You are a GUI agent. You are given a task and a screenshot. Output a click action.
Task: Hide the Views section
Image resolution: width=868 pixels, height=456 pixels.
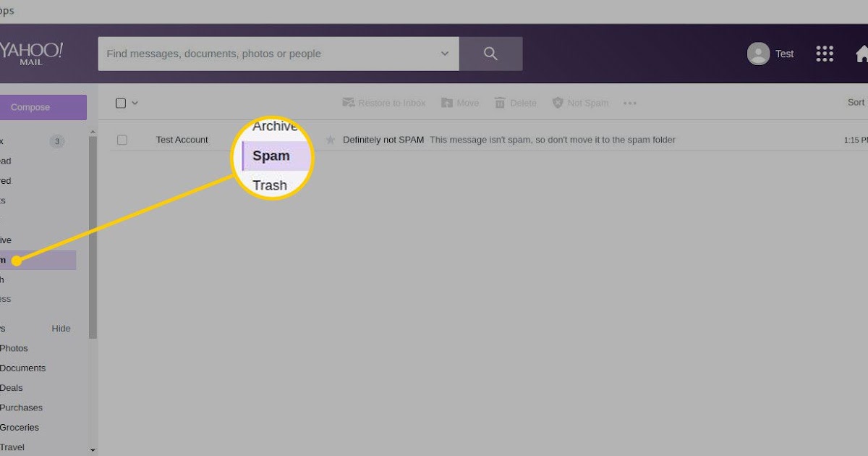61,329
